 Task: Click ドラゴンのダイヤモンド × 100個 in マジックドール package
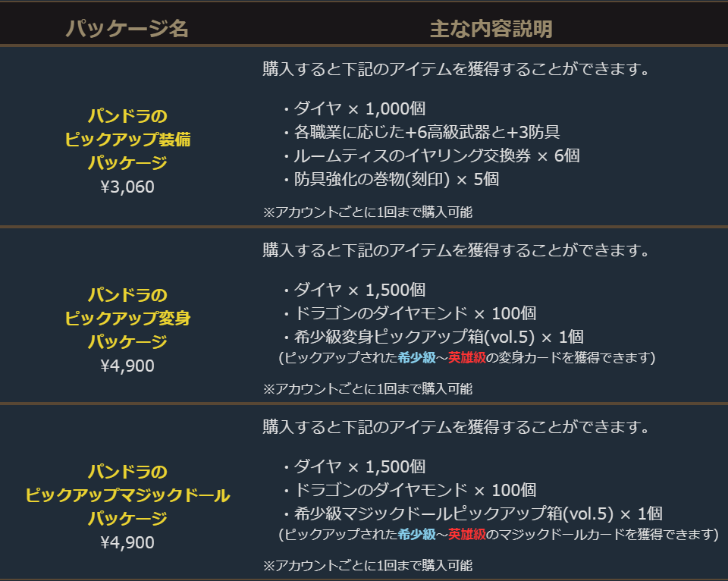click(409, 490)
